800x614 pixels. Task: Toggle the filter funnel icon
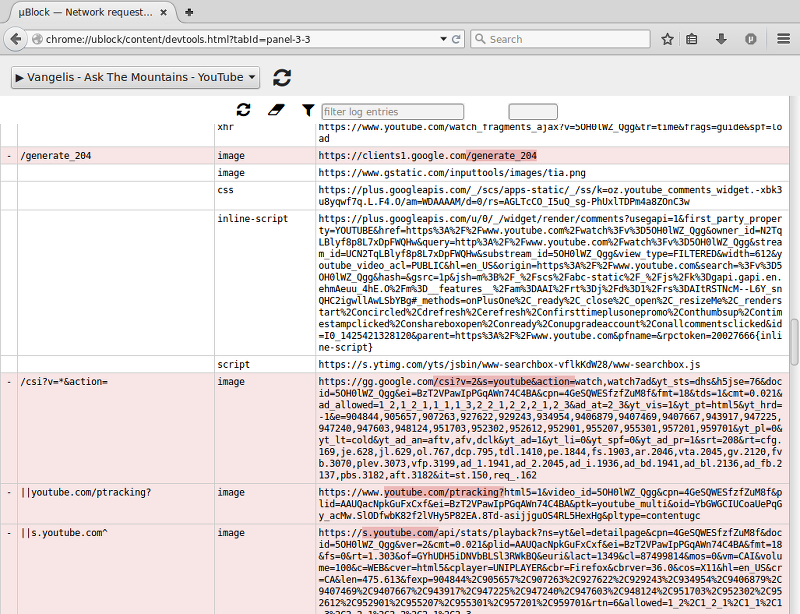(308, 110)
